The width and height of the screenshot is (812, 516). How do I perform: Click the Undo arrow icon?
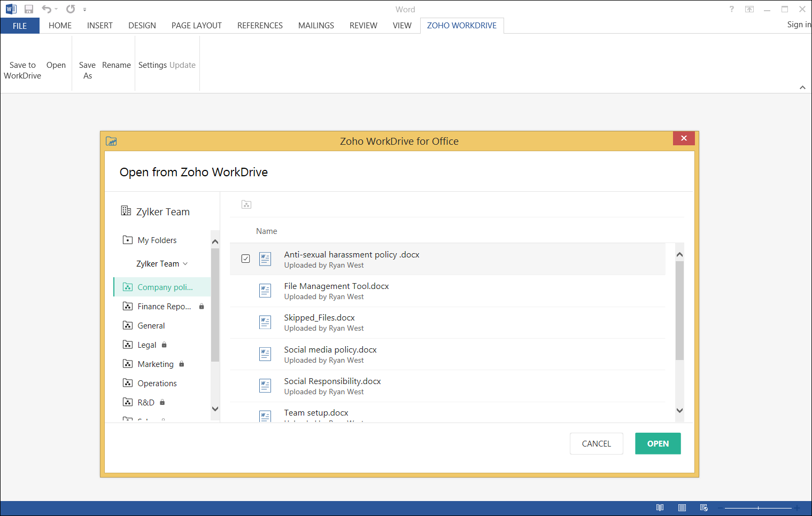click(47, 9)
